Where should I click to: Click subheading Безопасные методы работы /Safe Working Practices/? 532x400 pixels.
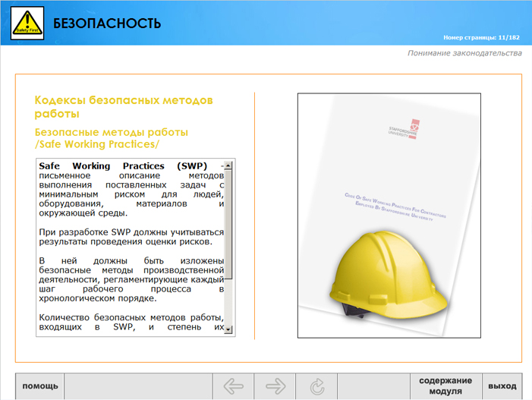coord(112,138)
